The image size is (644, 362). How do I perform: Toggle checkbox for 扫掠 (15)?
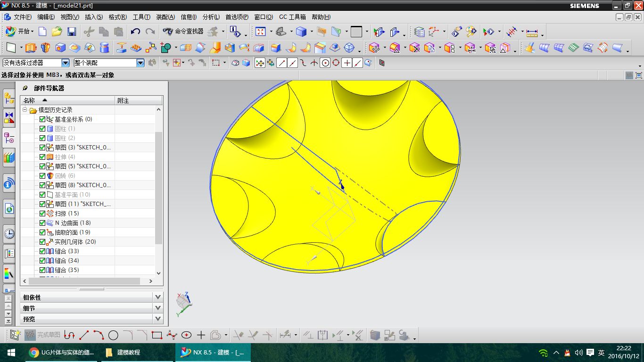(42, 214)
